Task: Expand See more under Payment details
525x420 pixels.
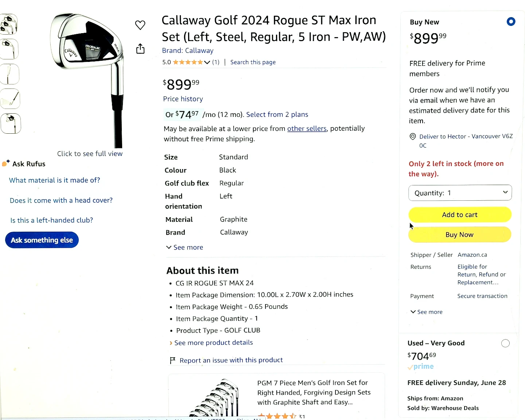Action: (x=427, y=312)
